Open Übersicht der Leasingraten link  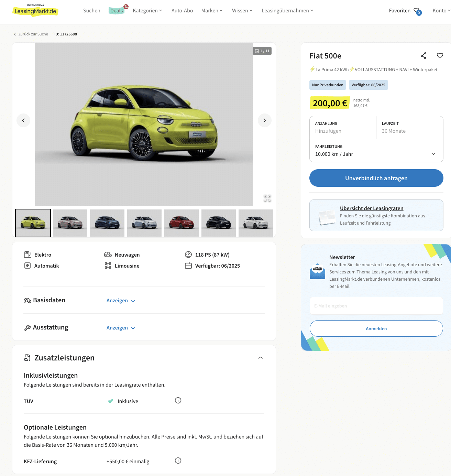(372, 208)
